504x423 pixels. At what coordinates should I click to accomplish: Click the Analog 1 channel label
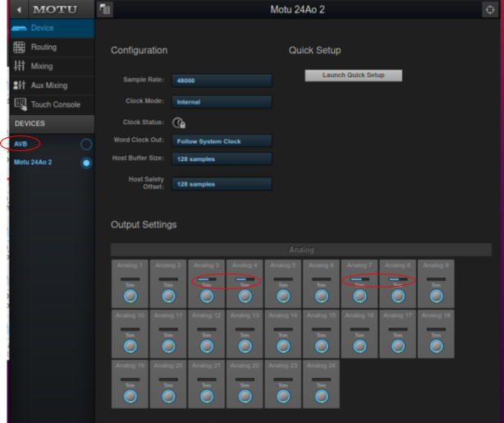coord(130,265)
